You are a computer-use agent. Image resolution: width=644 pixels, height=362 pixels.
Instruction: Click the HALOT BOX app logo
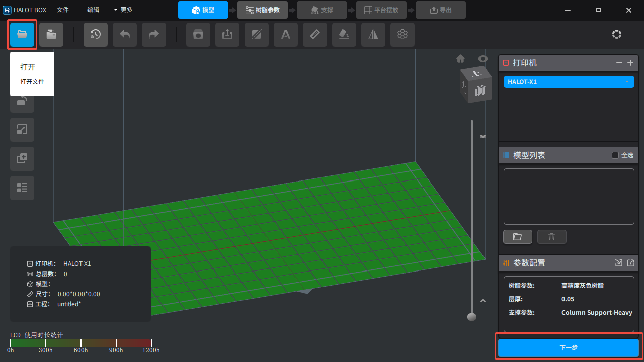click(x=7, y=10)
